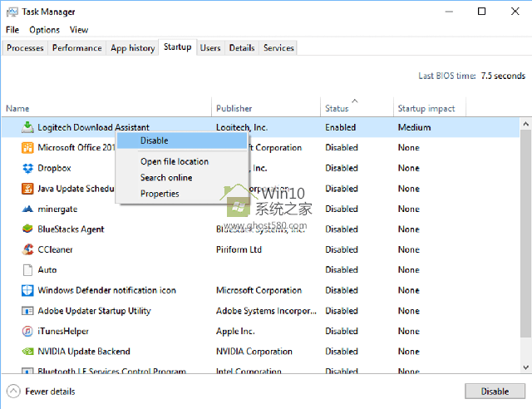The height and width of the screenshot is (409, 532).
Task: Click the Last BIOS time 7.5 seconds value
Action: [x=503, y=76]
